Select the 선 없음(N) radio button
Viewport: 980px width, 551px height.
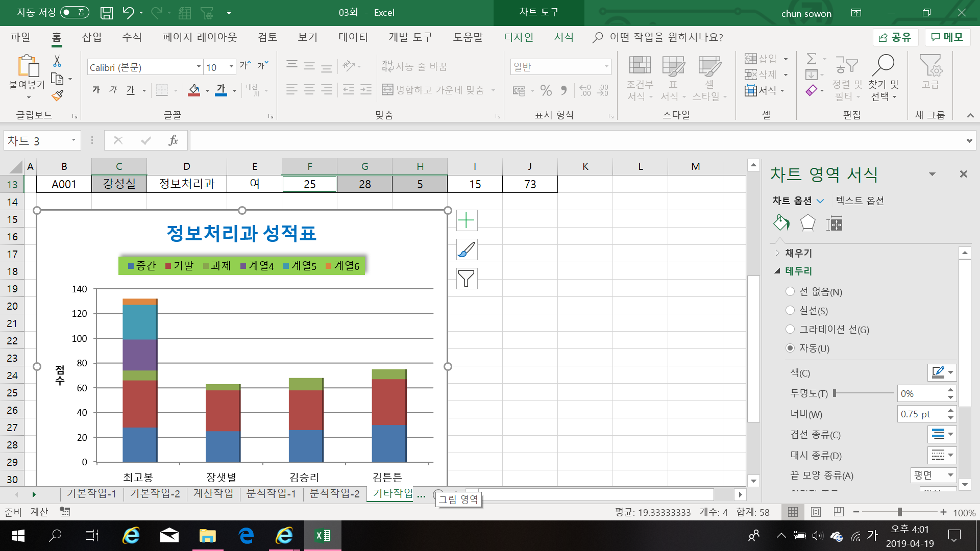click(790, 291)
